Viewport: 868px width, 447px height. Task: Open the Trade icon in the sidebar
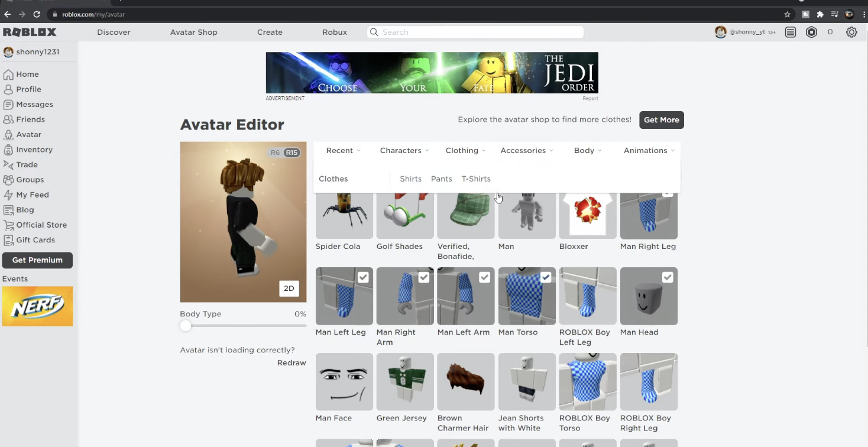[8, 165]
